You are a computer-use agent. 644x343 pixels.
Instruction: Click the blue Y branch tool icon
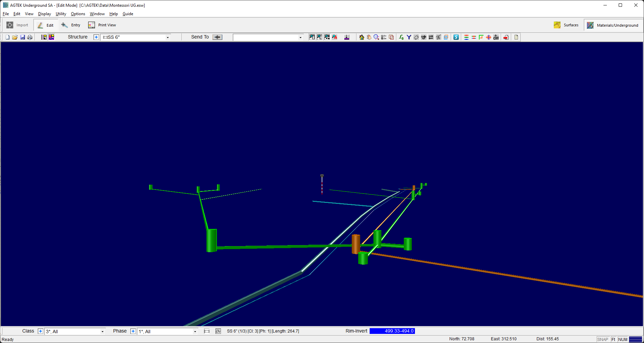pyautogui.click(x=409, y=37)
